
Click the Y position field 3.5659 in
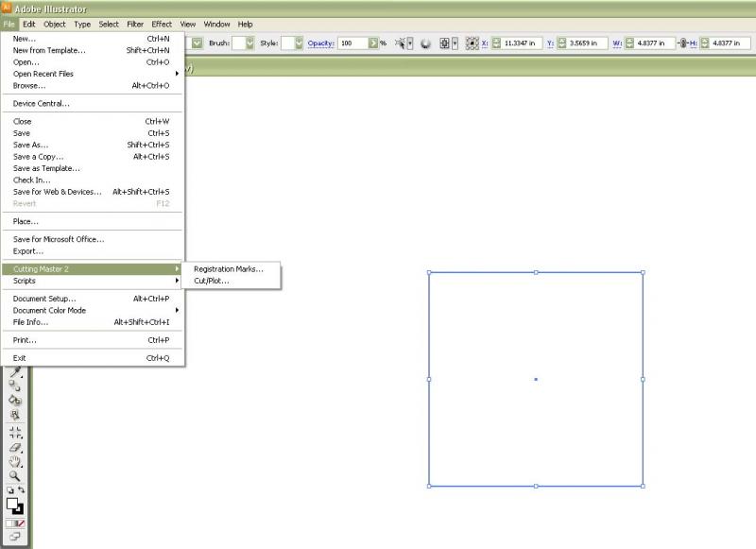click(587, 43)
